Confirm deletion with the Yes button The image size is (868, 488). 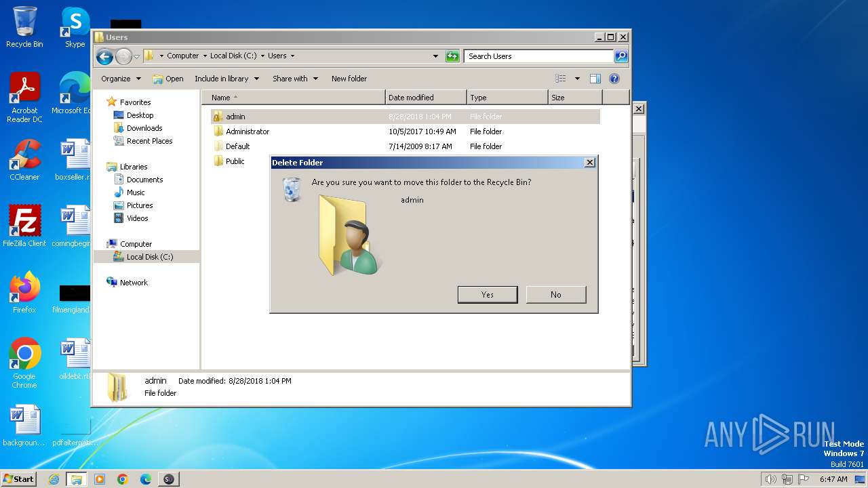pos(488,294)
